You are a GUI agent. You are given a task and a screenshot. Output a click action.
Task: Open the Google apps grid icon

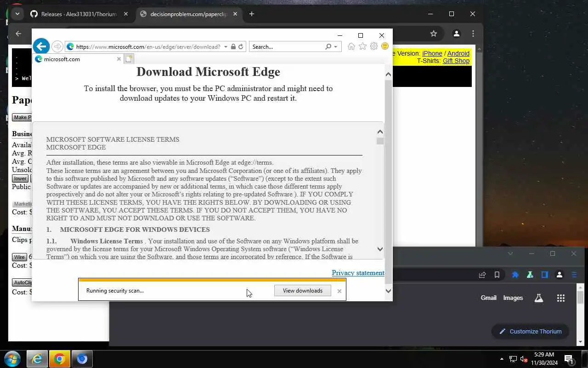pos(561,298)
